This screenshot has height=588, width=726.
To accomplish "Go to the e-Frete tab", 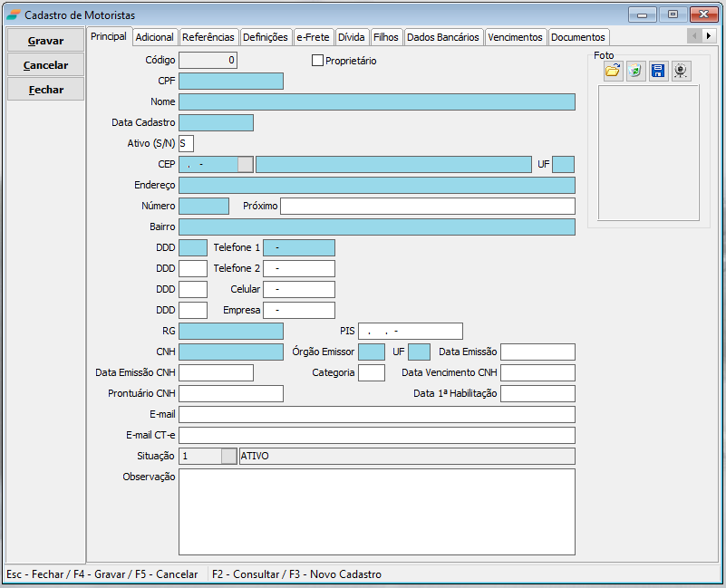I will (x=313, y=37).
